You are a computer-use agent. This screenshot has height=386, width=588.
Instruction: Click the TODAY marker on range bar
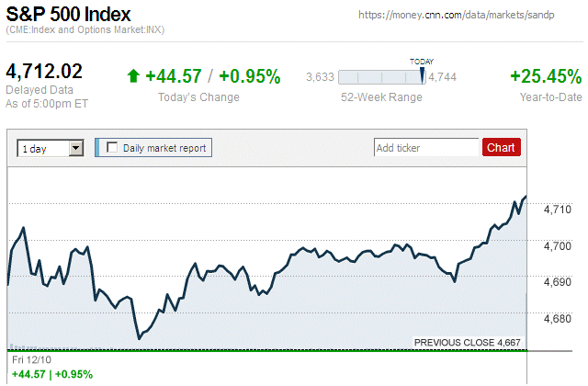point(423,74)
